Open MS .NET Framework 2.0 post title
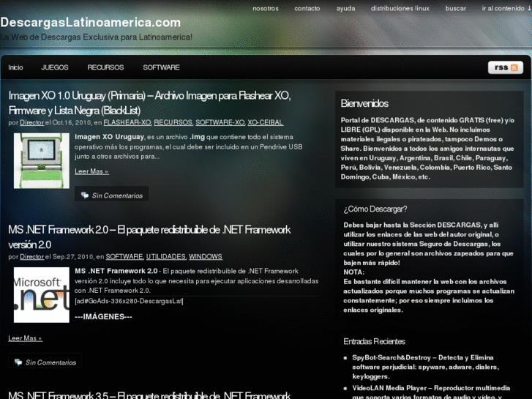Screen dimensions: 532x399 tap(149, 237)
